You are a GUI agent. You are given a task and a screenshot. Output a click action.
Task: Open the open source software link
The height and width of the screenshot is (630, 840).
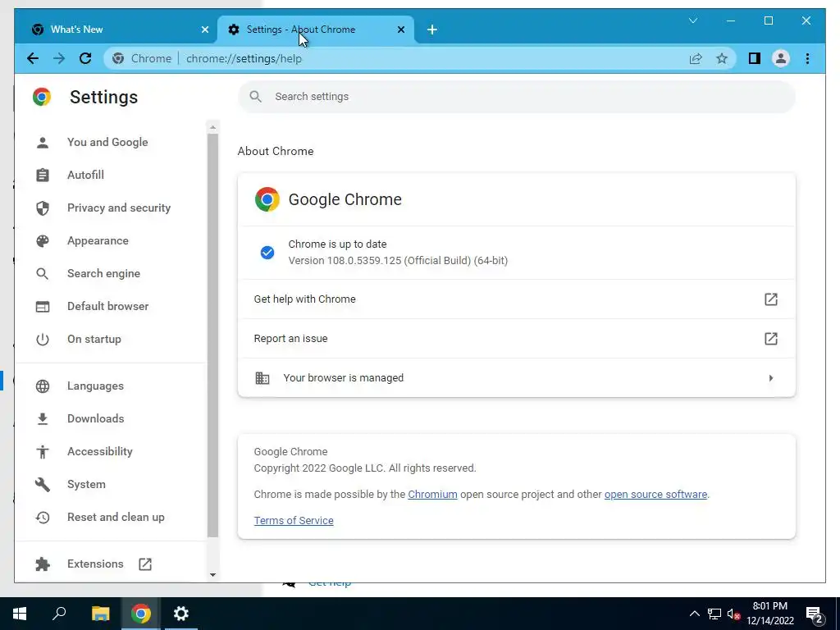[x=655, y=495]
